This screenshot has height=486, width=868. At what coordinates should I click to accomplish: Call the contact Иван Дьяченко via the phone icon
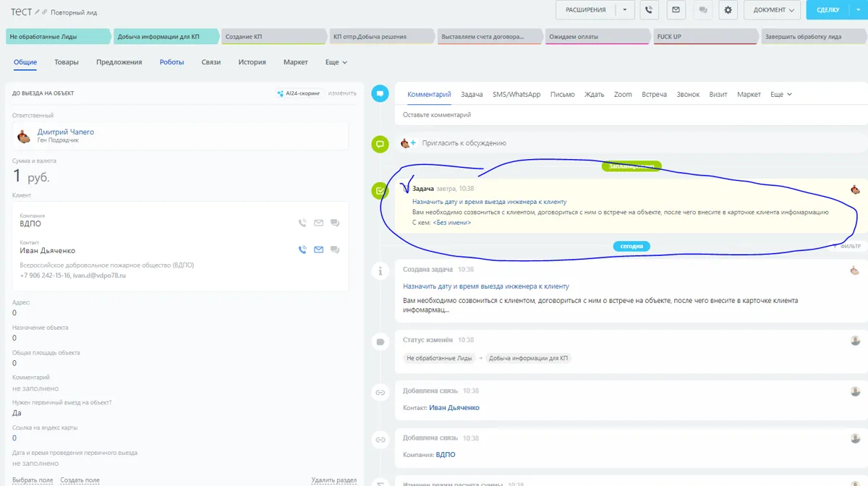coord(302,250)
